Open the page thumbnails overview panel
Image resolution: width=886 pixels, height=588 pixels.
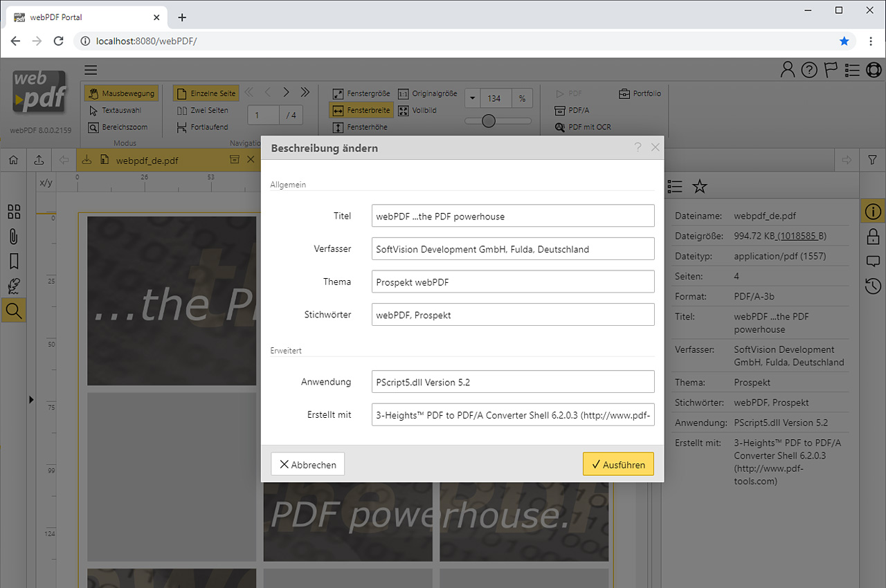(14, 212)
